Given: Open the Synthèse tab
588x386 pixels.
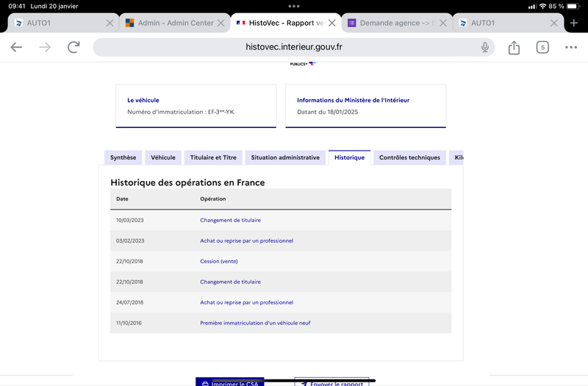Looking at the screenshot, I should 123,157.
